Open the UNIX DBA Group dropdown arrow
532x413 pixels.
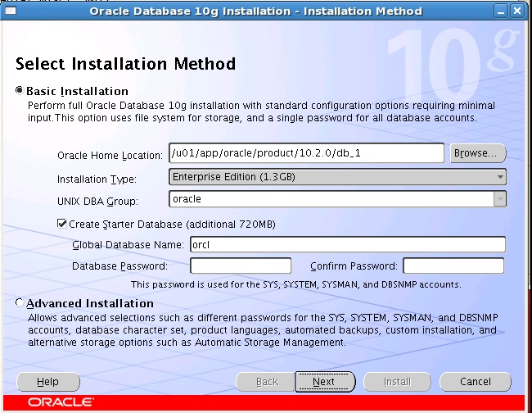coord(499,199)
